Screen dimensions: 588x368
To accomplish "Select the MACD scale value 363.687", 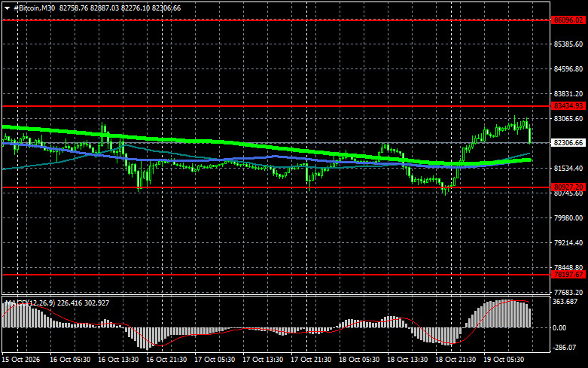I will pos(565,302).
